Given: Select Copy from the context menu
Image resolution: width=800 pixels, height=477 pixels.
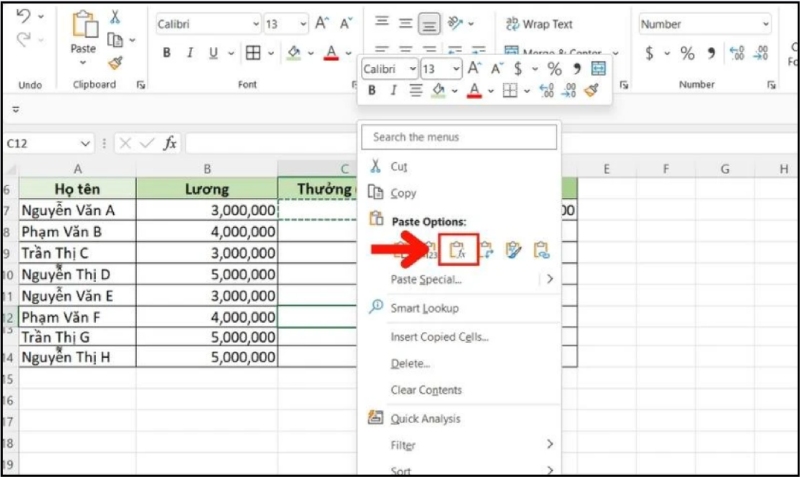Looking at the screenshot, I should click(404, 193).
